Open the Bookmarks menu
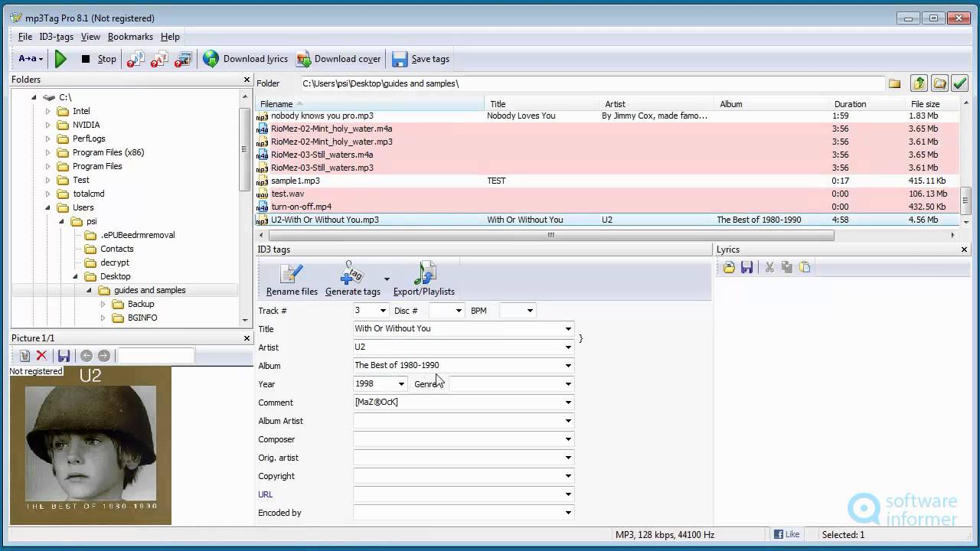The width and height of the screenshot is (980, 551). pyautogui.click(x=130, y=37)
